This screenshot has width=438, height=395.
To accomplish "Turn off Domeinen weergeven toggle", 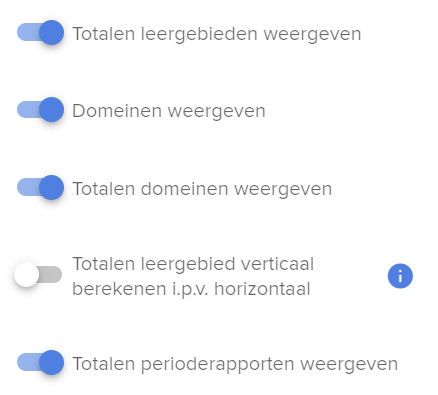I will [x=40, y=110].
